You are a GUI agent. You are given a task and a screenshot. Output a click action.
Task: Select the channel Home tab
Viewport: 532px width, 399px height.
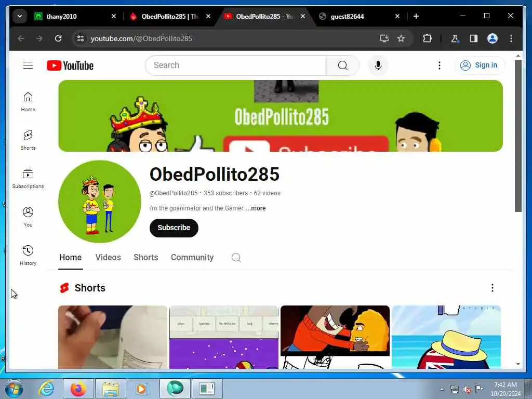70,258
